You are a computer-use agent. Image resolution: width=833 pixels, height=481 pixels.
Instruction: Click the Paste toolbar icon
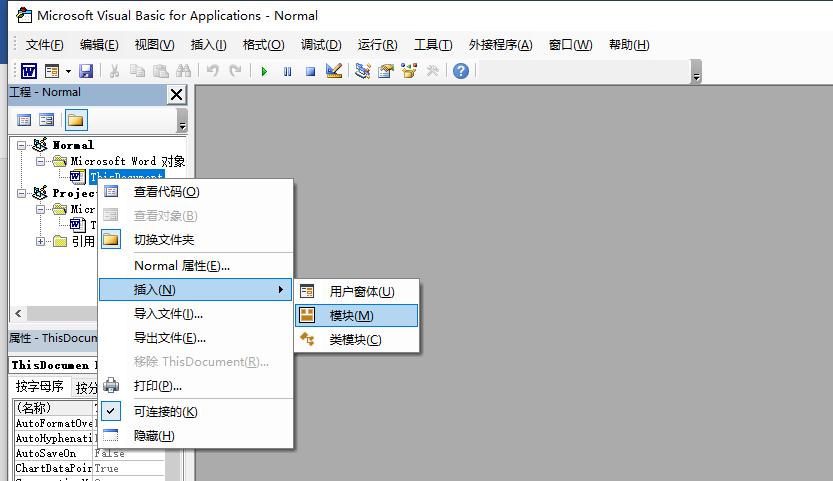point(160,71)
